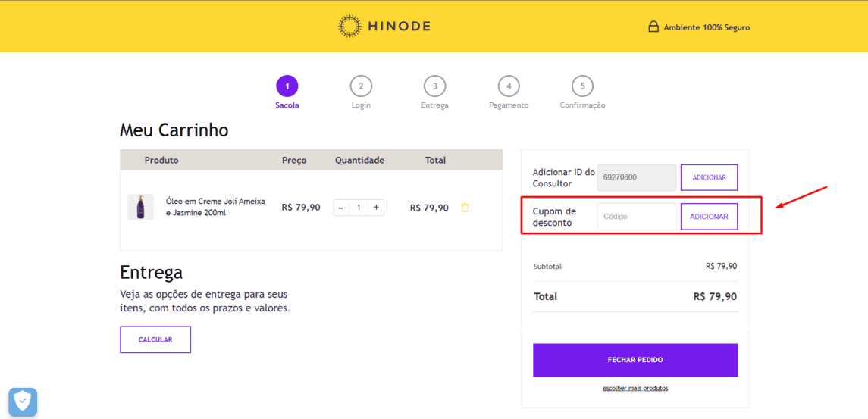
Task: Click the quantity value field
Action: click(359, 208)
